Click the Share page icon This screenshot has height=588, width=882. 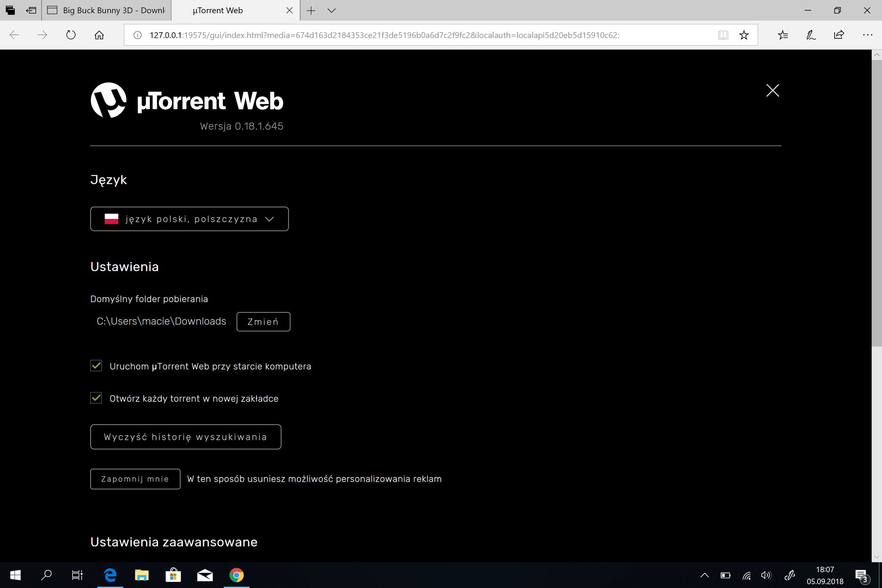839,35
